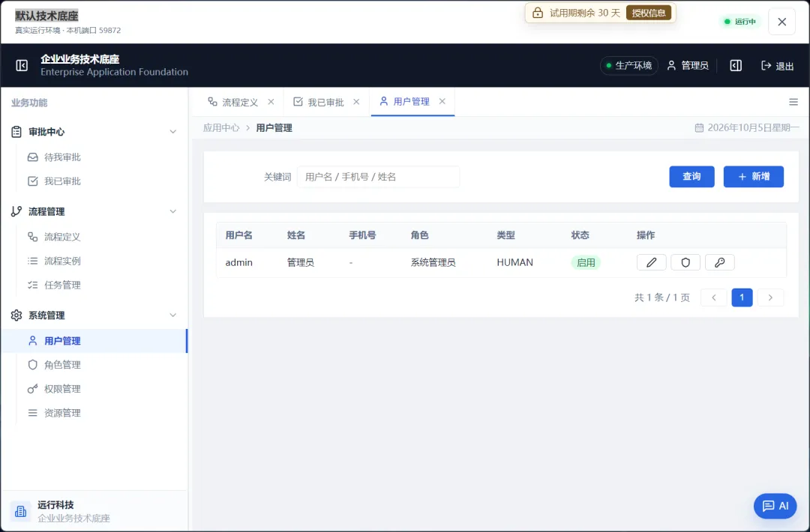Close the 用户管理 tab
The image size is (810, 532).
point(442,101)
